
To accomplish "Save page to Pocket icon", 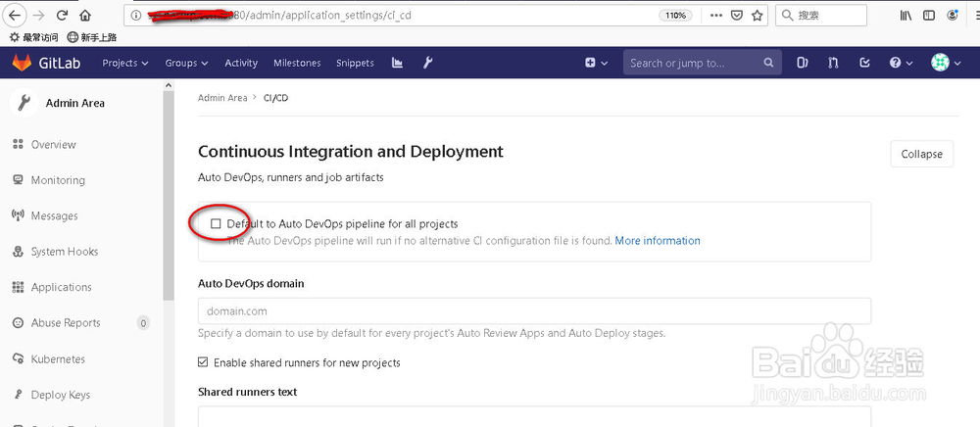I will (737, 16).
